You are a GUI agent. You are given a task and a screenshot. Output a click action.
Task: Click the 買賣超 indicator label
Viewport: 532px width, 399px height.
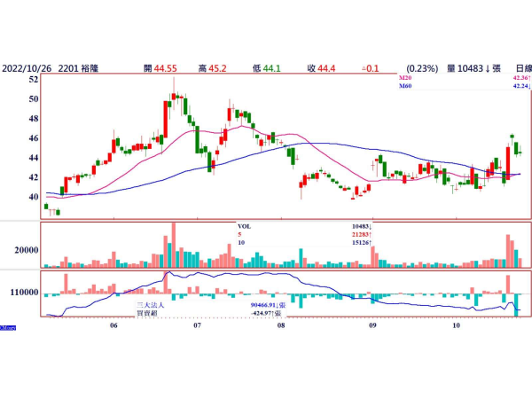147,313
